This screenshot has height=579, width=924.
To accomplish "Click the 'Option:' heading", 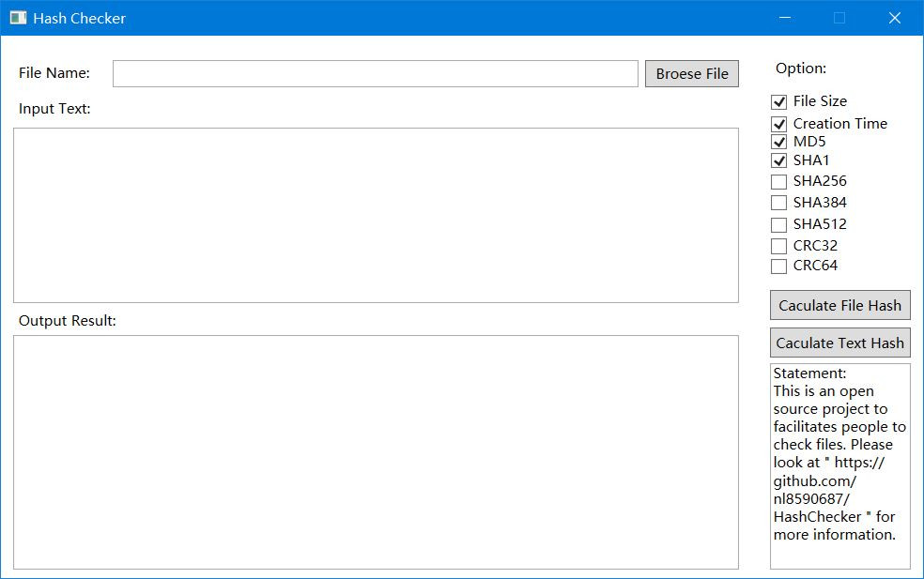I will point(801,69).
